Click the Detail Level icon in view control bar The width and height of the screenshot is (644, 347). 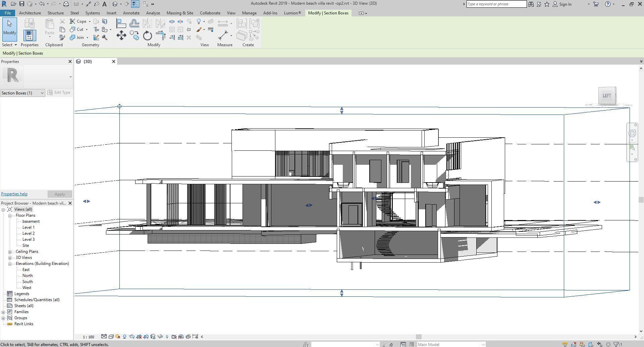104,337
